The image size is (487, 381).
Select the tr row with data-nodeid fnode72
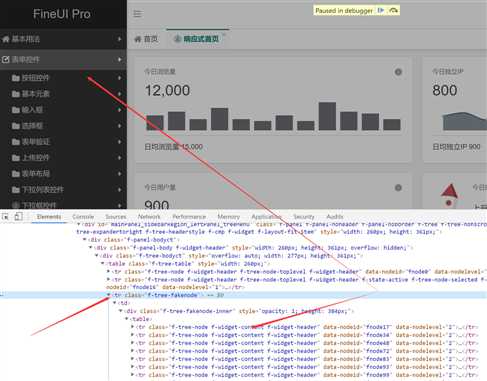pos(307,351)
